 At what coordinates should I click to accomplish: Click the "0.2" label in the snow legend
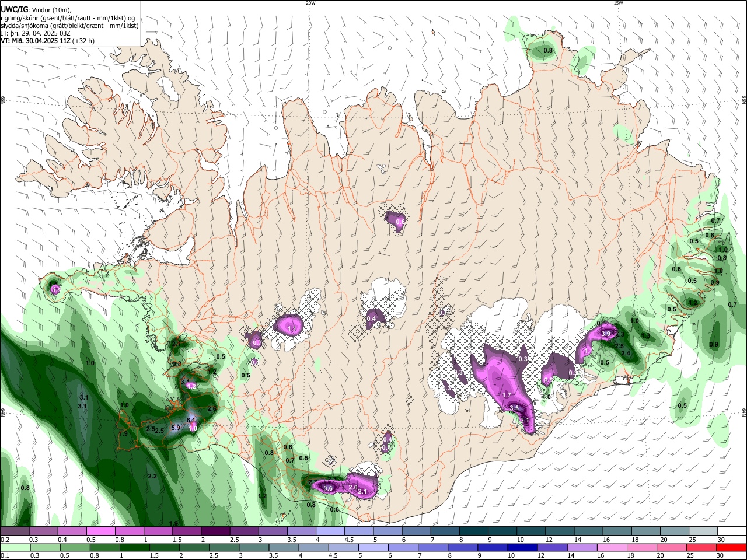(5, 540)
